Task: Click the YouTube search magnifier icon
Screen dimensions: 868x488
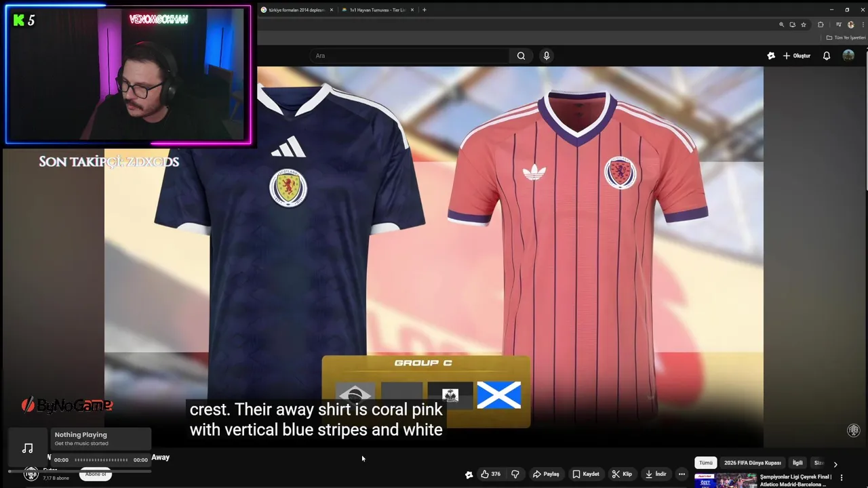Action: point(521,56)
